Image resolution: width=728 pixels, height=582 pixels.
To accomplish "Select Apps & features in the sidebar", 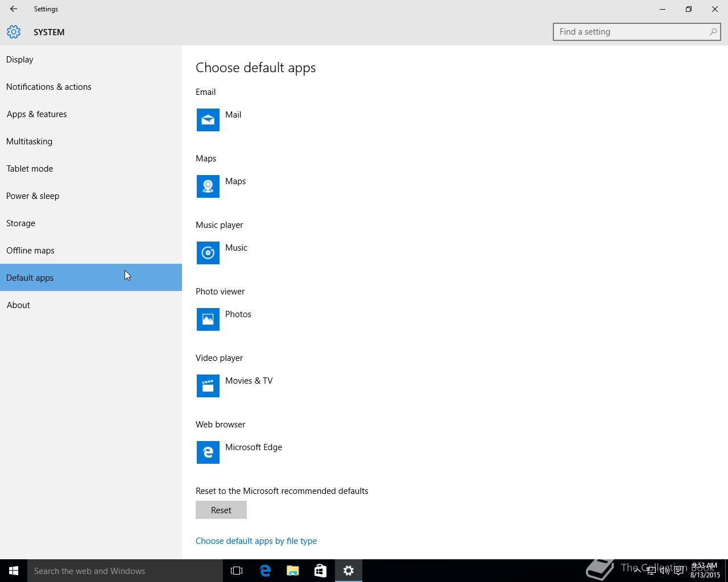I will click(x=91, y=114).
